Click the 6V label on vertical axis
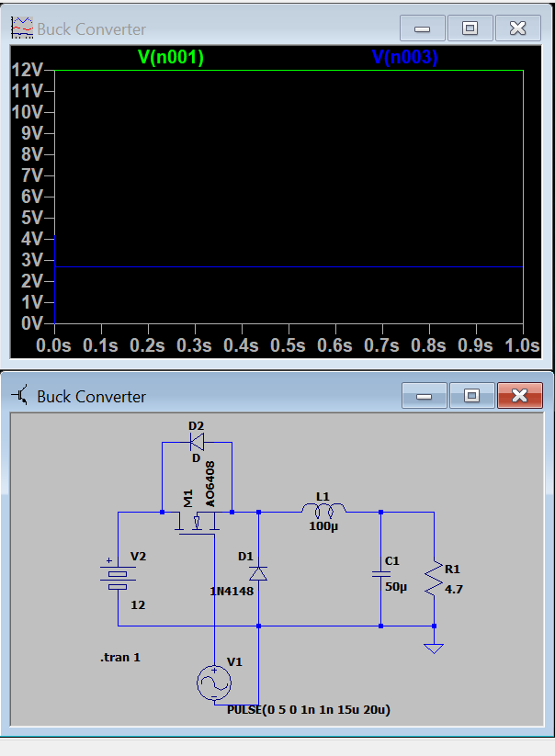Image resolution: width=555 pixels, height=756 pixels. [x=32, y=197]
